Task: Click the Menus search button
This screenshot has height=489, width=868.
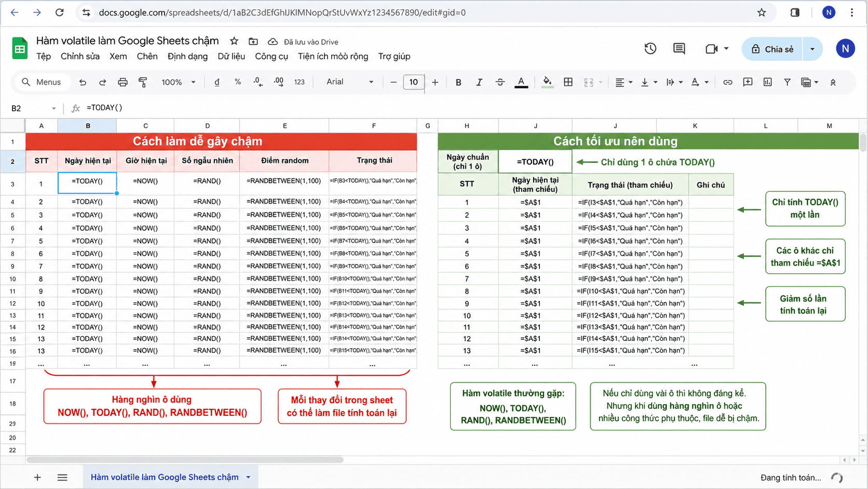Action: click(x=42, y=82)
